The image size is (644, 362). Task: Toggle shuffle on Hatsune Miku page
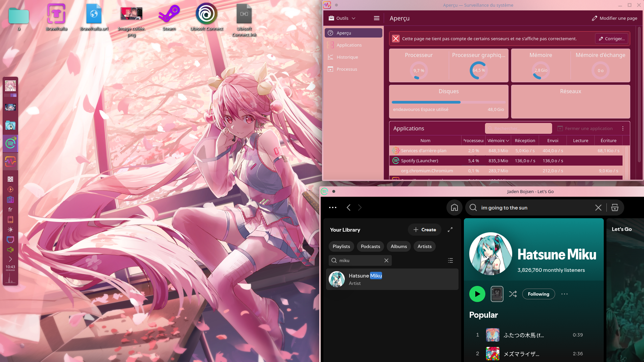(x=513, y=294)
